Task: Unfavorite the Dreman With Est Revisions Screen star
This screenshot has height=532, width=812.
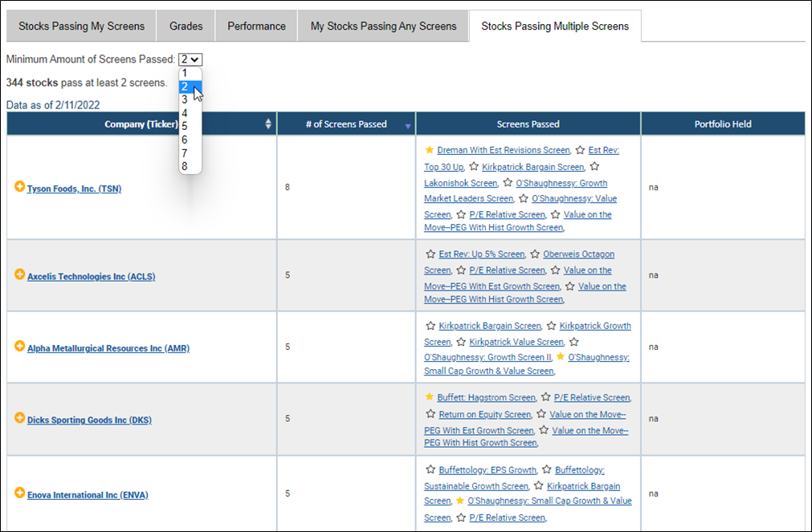Action: click(x=430, y=150)
